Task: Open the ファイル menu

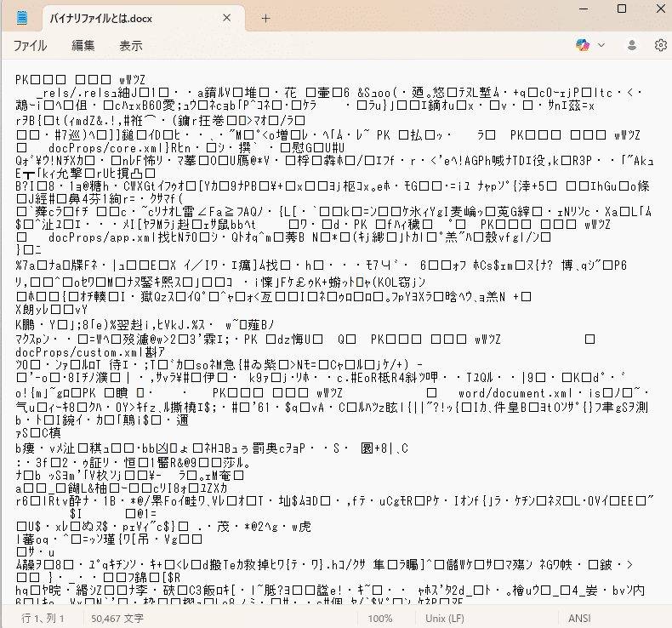Action: tap(30, 45)
